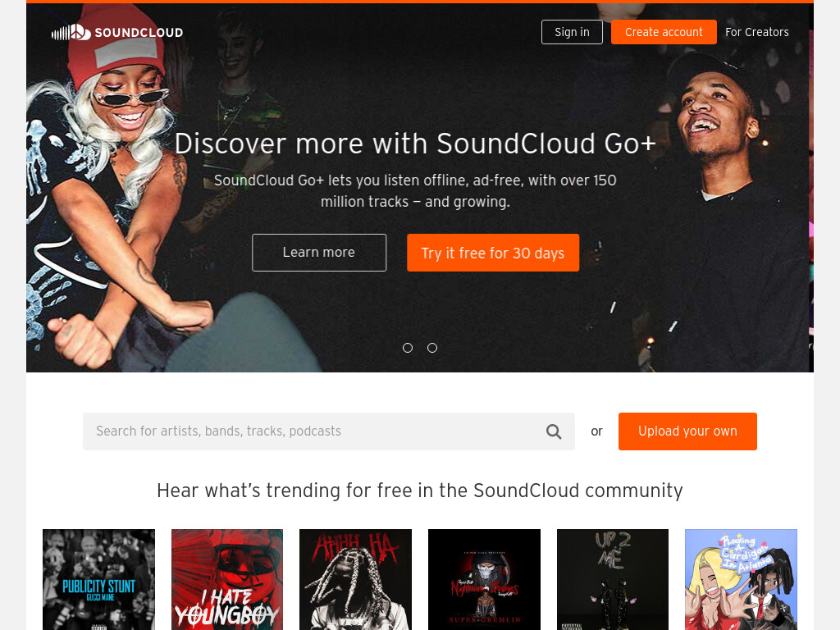Open the Publicity Stunt Gucci Mane cover
The height and width of the screenshot is (630, 840).
(x=98, y=580)
